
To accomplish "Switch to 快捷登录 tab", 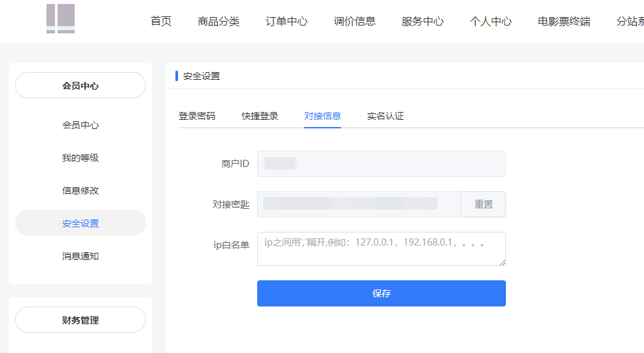I will pos(260,117).
